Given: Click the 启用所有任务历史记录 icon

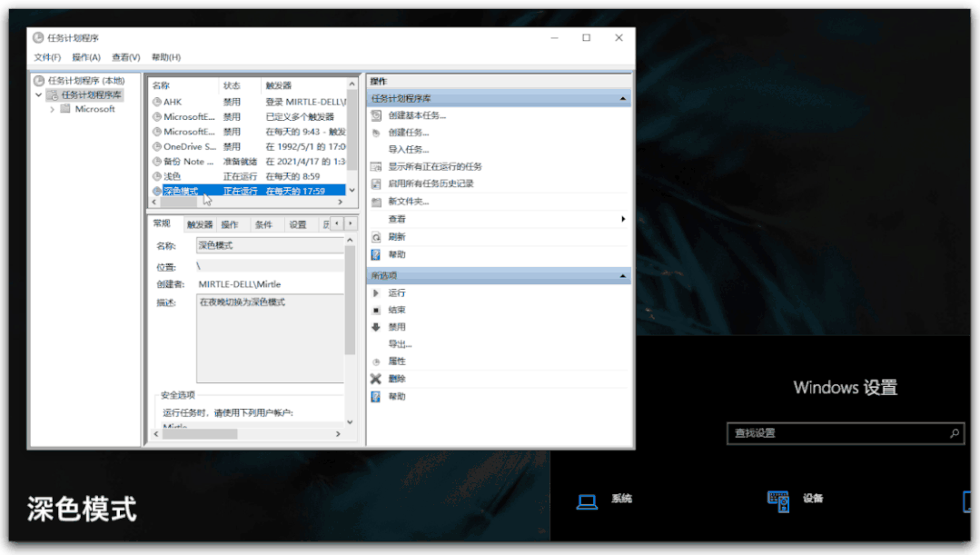Looking at the screenshot, I should [376, 183].
